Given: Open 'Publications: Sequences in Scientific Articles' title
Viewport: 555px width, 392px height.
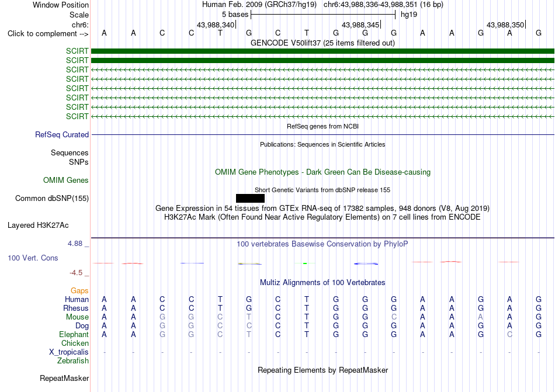Looking at the screenshot, I should pyautogui.click(x=322, y=144).
